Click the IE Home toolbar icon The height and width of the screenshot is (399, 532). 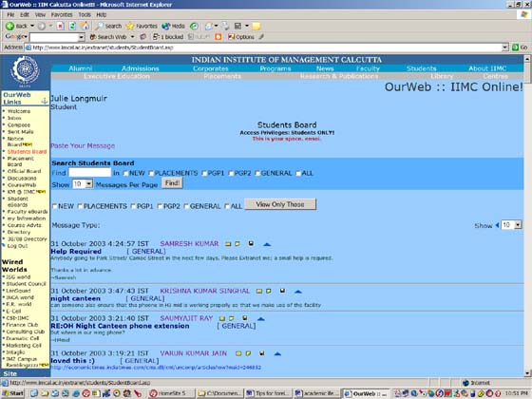[85, 26]
